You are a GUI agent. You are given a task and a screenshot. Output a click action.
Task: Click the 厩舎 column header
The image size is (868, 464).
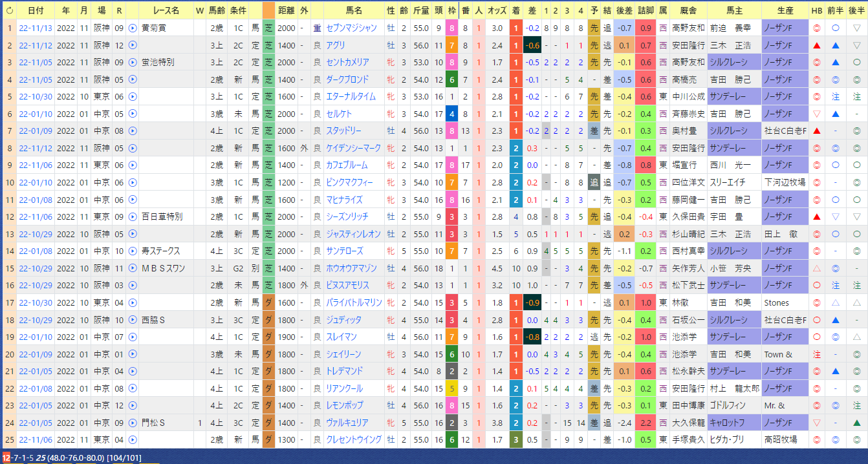[688, 11]
